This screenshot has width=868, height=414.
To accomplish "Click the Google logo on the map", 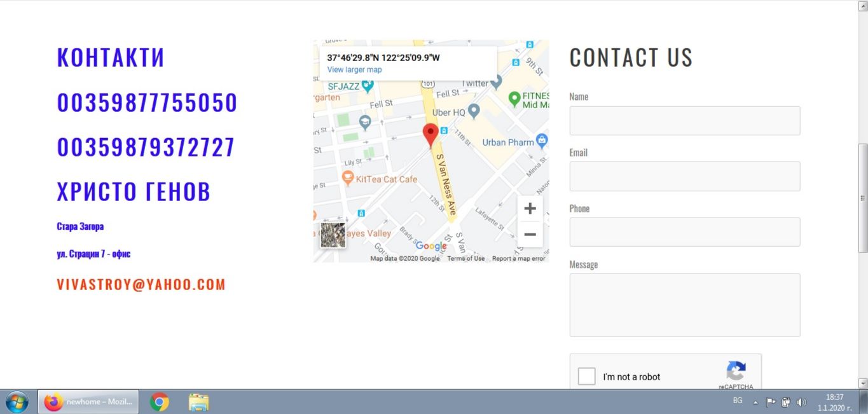I will coord(431,246).
